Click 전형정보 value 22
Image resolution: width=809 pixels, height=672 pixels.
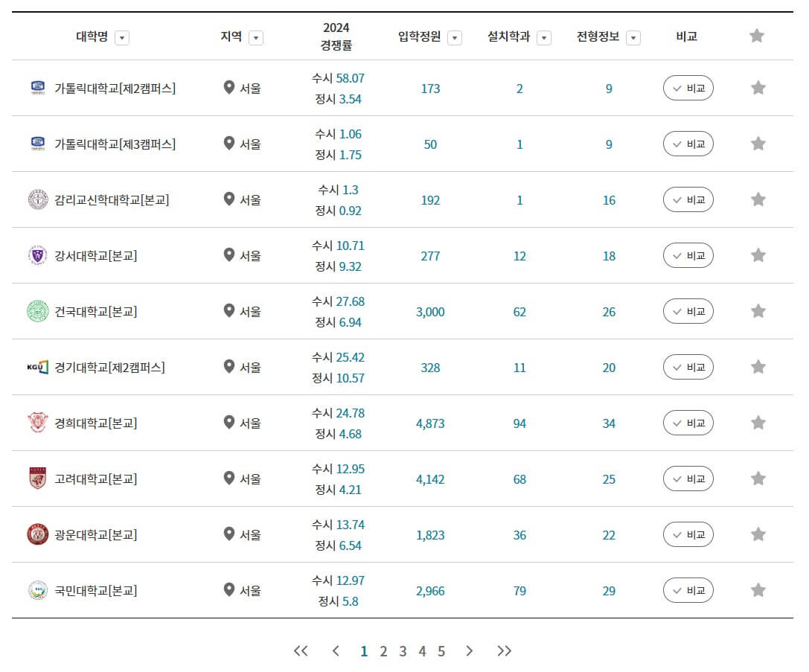609,535
